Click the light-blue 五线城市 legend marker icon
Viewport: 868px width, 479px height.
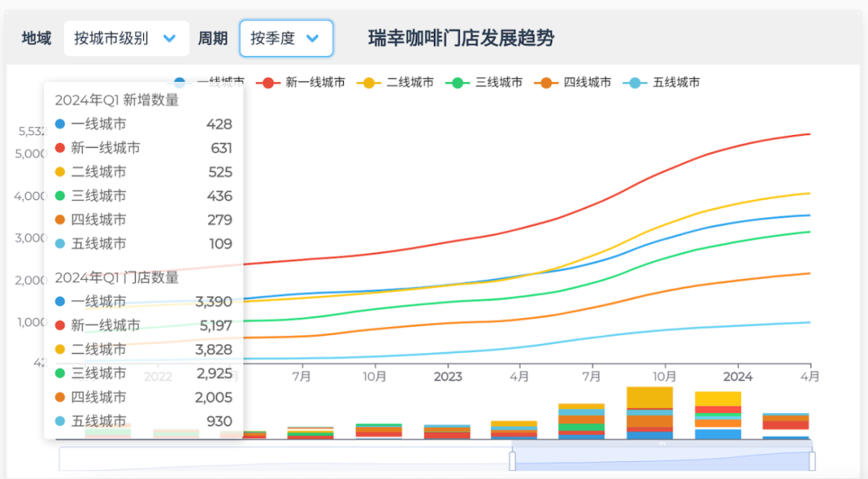click(634, 83)
